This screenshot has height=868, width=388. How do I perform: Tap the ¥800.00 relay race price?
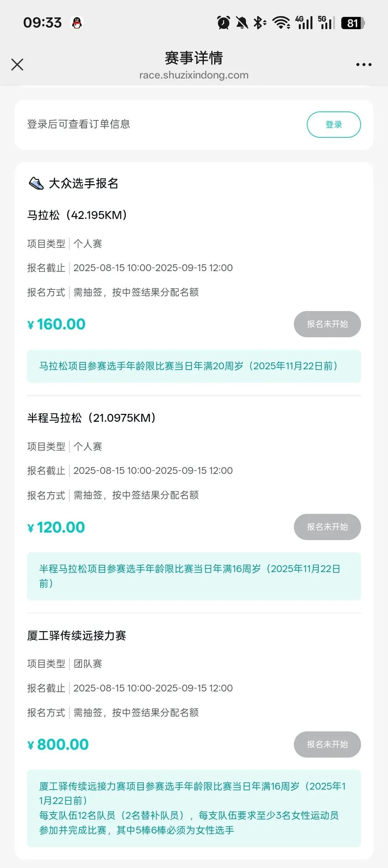coord(58,744)
